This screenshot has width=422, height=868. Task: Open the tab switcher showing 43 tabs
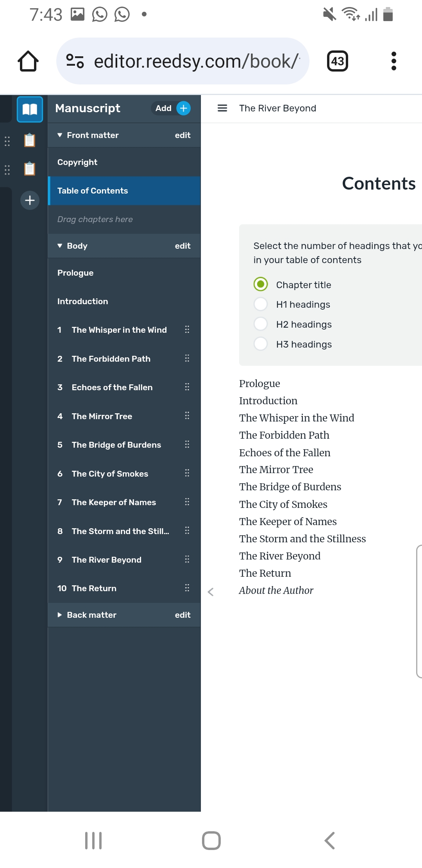click(x=337, y=61)
